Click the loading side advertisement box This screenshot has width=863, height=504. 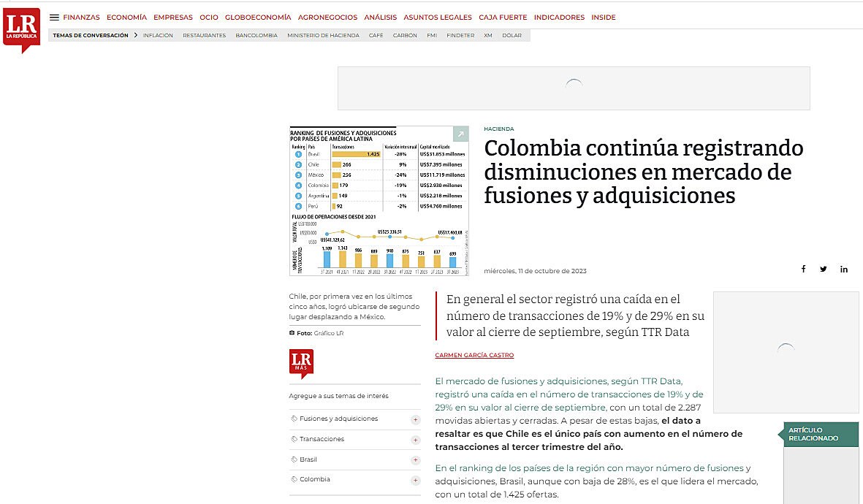click(x=786, y=352)
